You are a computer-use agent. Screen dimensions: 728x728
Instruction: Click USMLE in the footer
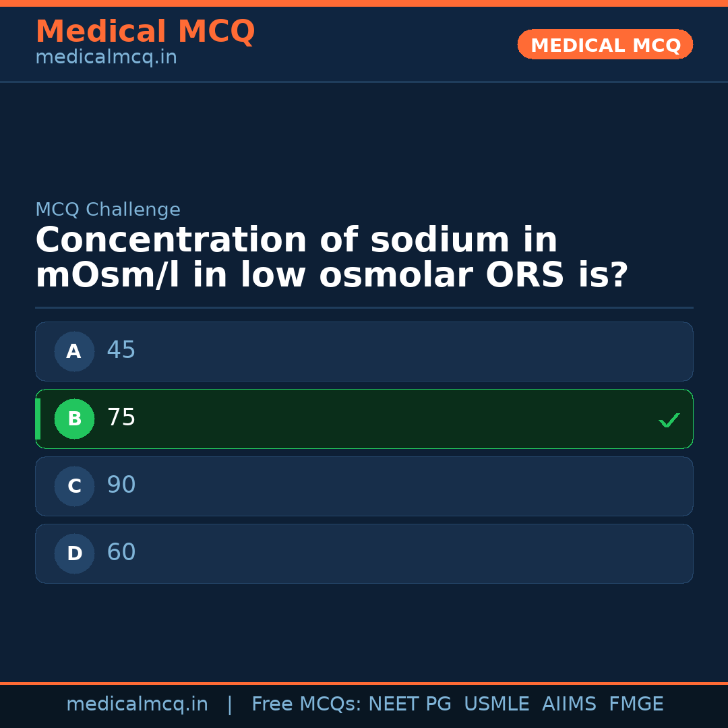[497, 703]
